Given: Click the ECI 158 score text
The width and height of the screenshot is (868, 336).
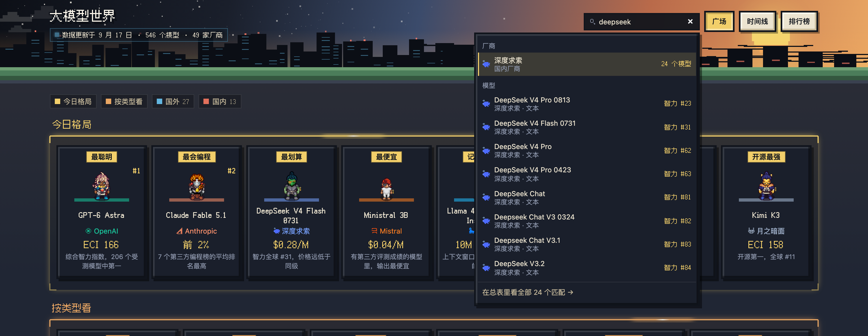Looking at the screenshot, I should (x=765, y=245).
